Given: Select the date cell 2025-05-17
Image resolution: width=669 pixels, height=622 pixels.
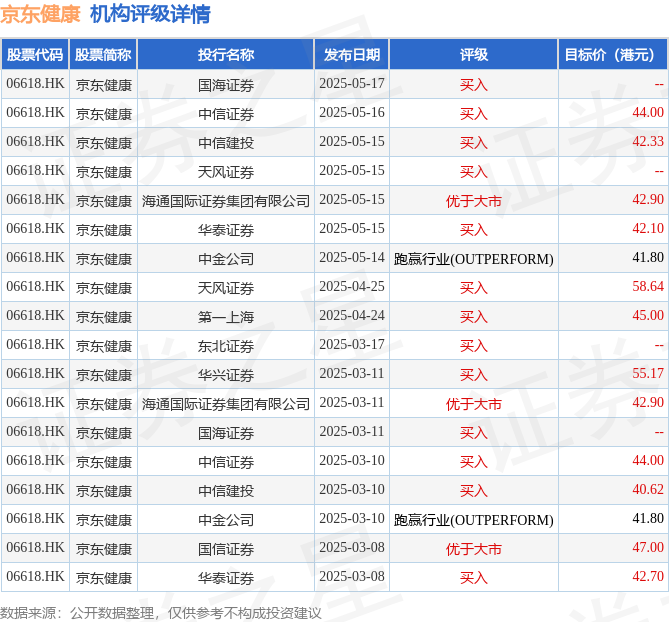Looking at the screenshot, I should [352, 84].
